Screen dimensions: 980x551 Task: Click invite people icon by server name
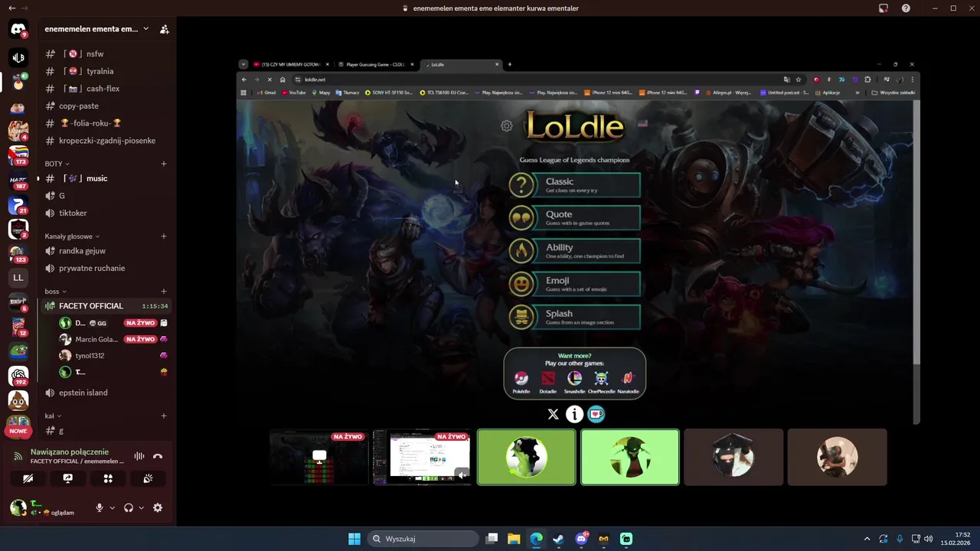[164, 29]
